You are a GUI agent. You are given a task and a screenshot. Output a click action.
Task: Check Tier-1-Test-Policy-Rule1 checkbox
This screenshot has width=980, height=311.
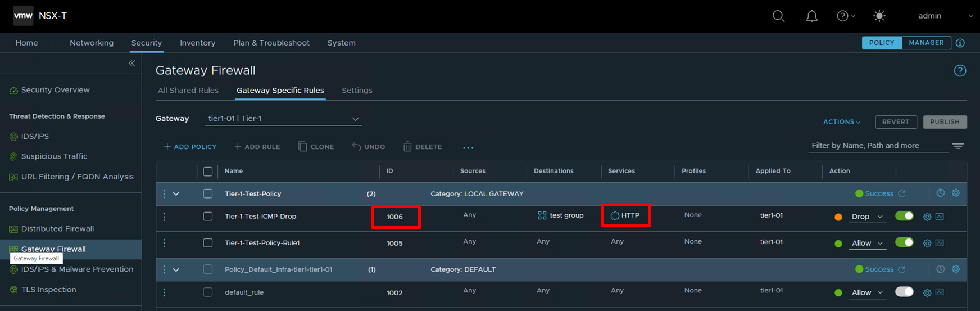208,243
